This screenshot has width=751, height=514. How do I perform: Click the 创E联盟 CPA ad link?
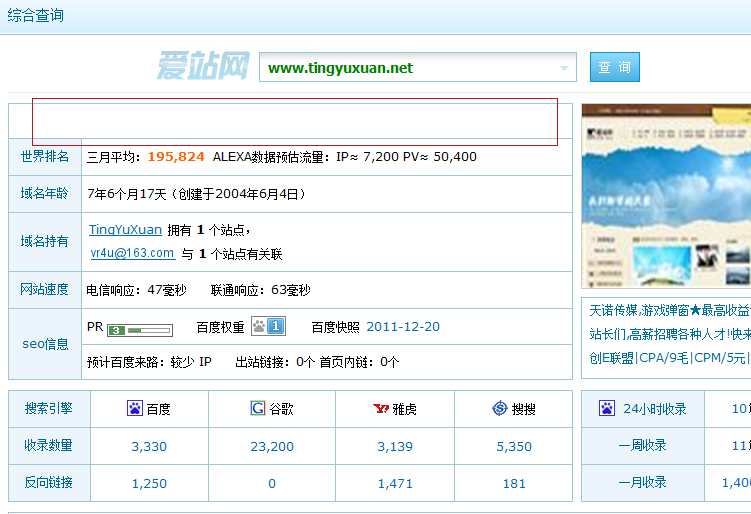pyautogui.click(x=670, y=358)
